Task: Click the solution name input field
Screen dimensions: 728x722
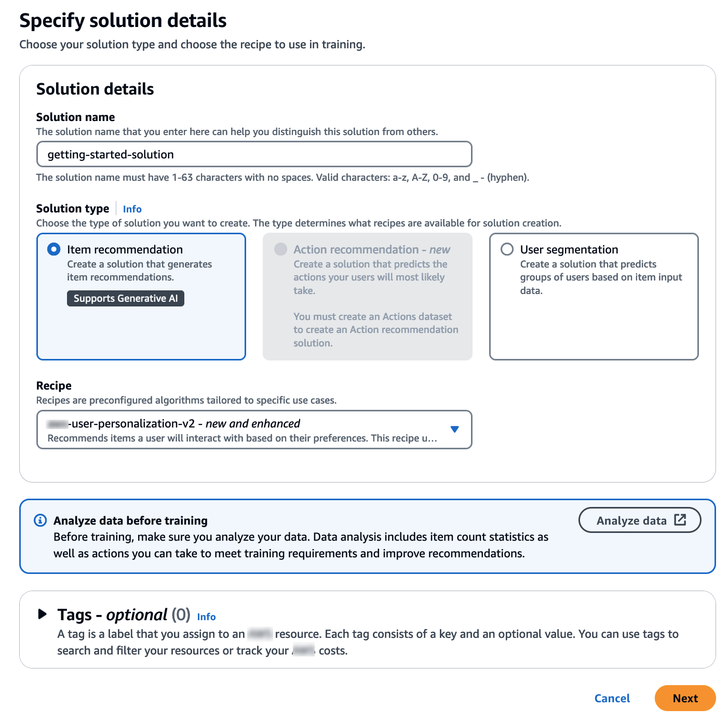Action: click(x=253, y=154)
